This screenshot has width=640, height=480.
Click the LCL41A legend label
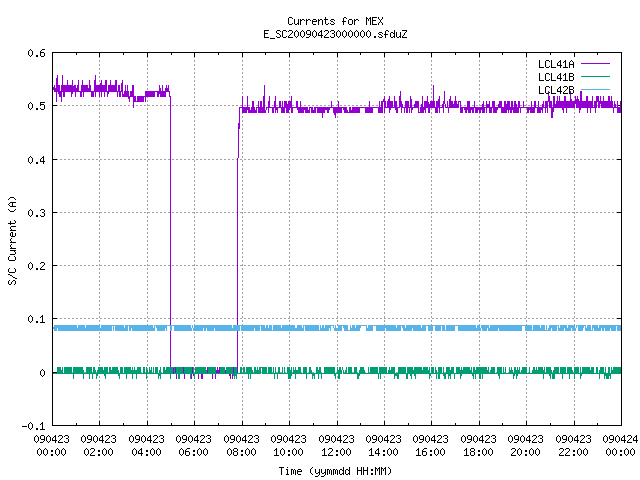(556, 64)
